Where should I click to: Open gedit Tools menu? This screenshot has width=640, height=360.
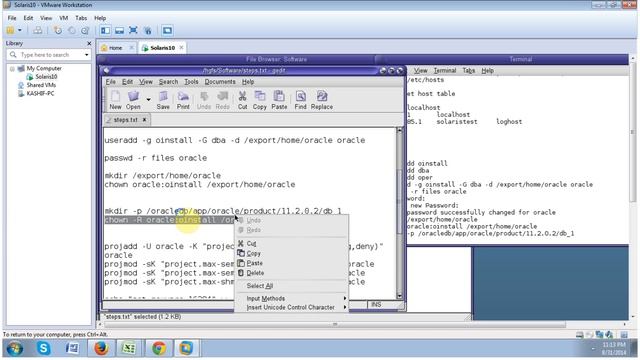tap(191, 82)
